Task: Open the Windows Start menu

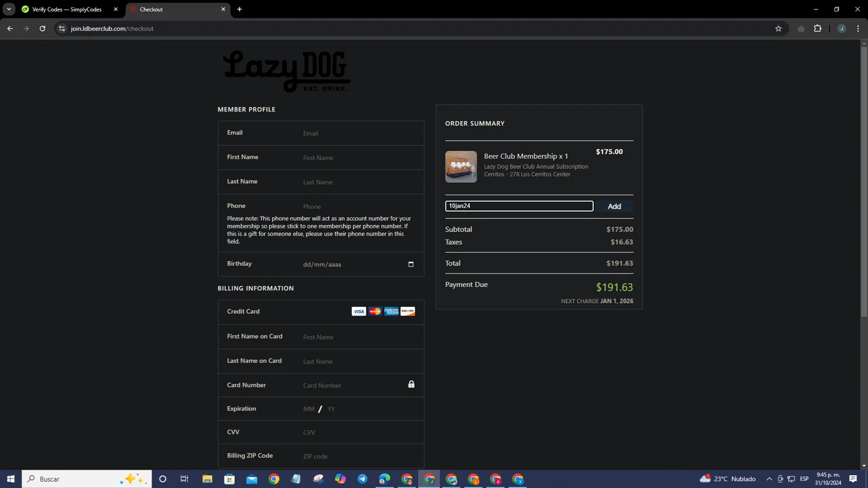Action: point(10,479)
